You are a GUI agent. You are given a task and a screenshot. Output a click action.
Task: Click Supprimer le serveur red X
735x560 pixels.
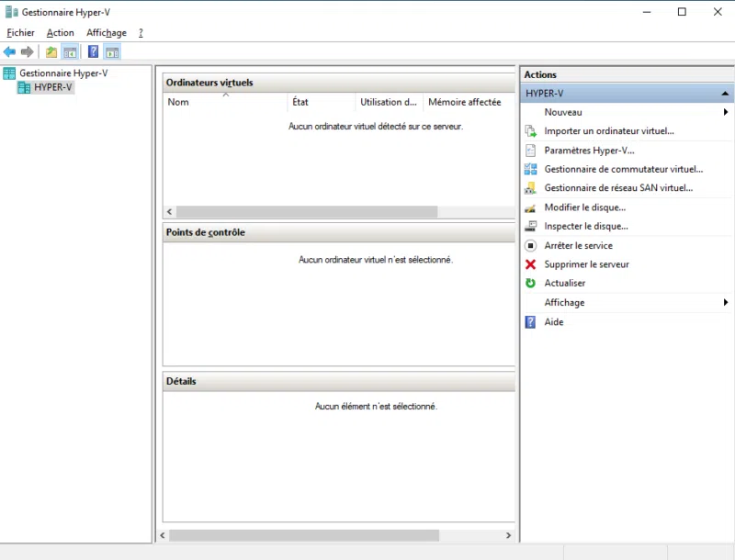(531, 264)
